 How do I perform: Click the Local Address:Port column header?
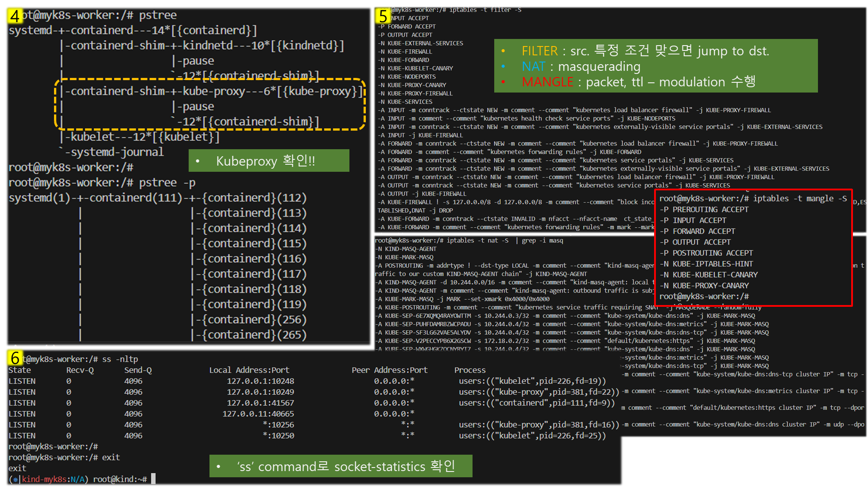[x=249, y=370]
